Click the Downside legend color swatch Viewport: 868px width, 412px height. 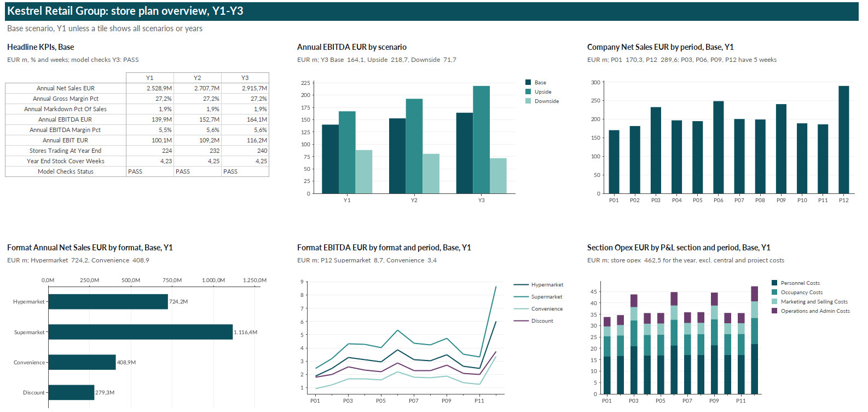pos(528,101)
